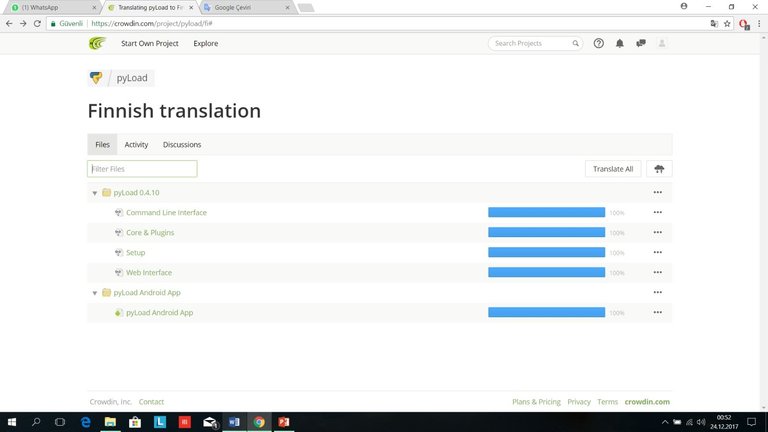Click the pyLoad project logo icon
Screen dimensions: 768x432
96,78
